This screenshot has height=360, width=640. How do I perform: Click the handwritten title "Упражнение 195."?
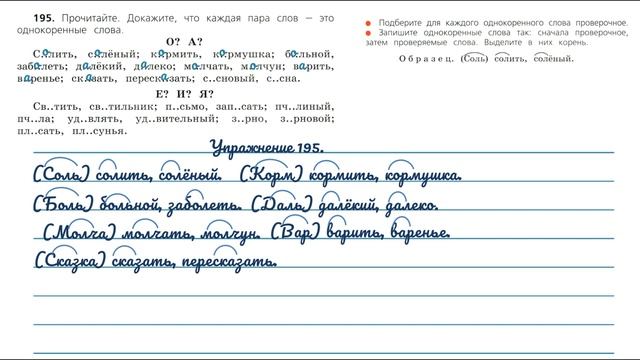point(267,147)
